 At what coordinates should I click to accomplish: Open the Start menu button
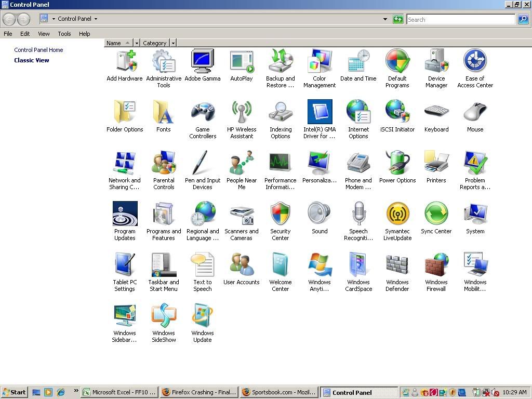point(14,392)
